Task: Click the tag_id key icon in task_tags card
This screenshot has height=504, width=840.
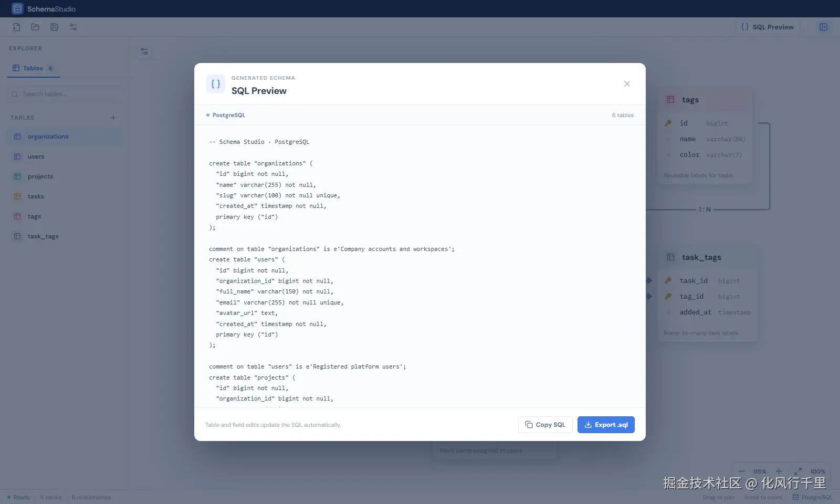Action: click(x=668, y=296)
